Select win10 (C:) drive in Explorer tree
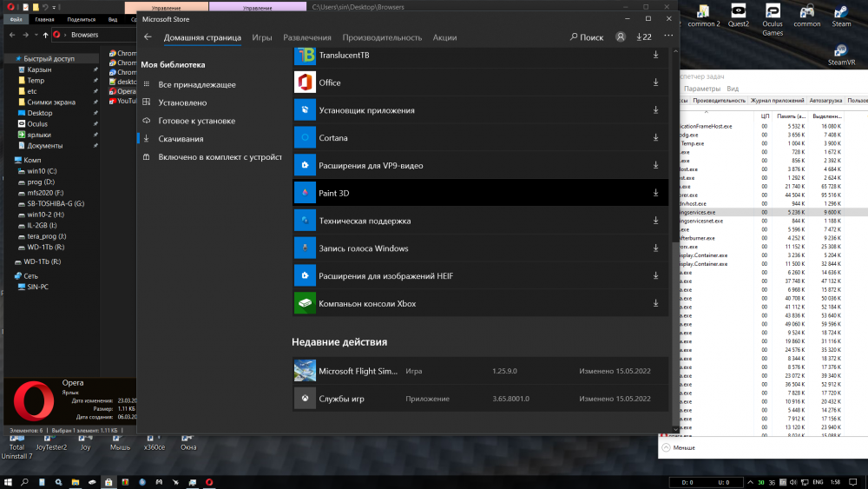This screenshot has width=868, height=489. point(42,171)
